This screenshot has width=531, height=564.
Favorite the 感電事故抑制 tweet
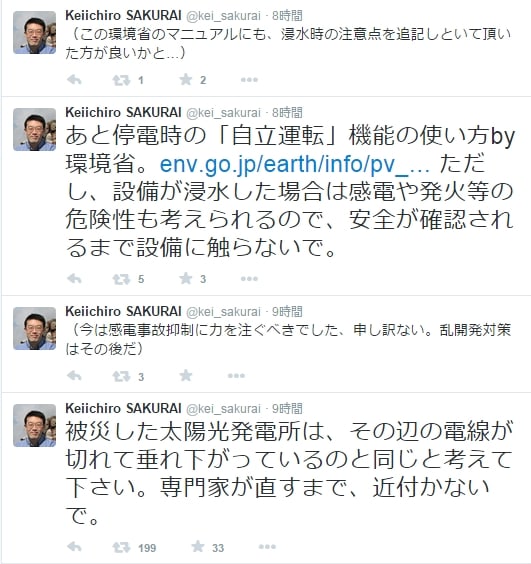186,376
